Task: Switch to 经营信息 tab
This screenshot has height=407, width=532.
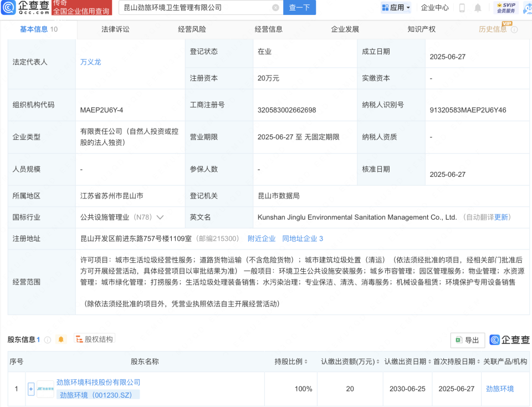Action: [x=268, y=29]
